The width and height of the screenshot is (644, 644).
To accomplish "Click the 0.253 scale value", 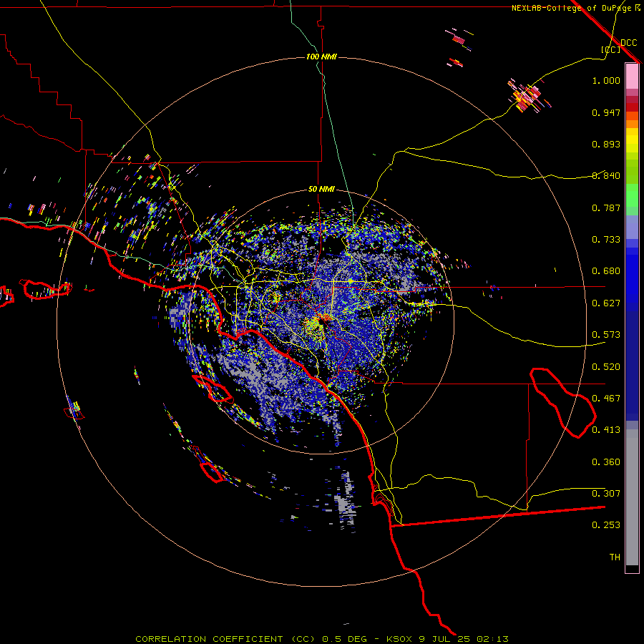I will 606,525.
